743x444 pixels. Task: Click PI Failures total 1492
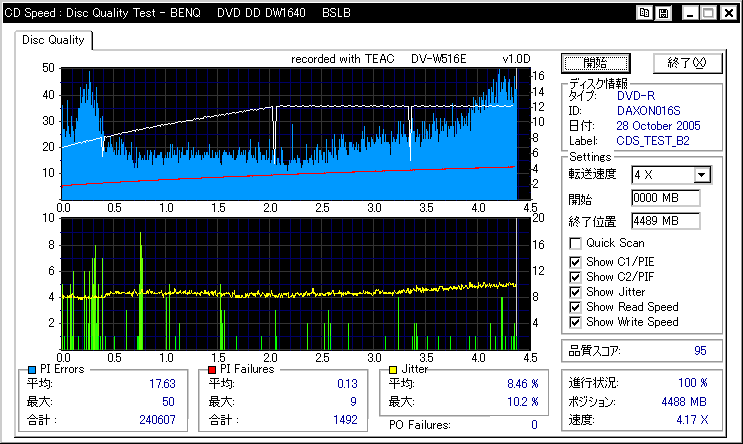(x=345, y=420)
